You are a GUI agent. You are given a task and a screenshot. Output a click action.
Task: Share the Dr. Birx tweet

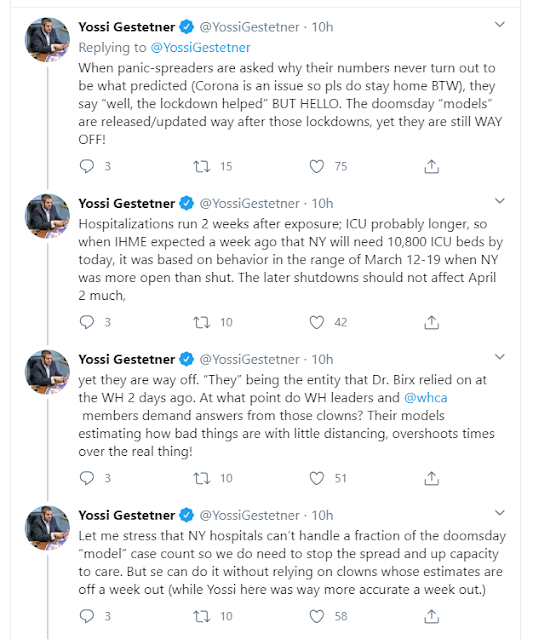click(x=431, y=478)
